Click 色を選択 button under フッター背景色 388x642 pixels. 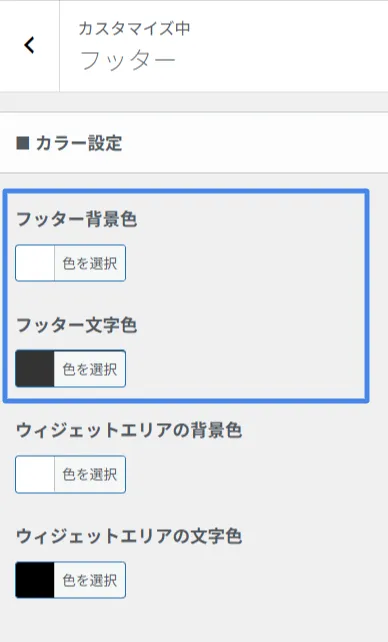pos(90,263)
